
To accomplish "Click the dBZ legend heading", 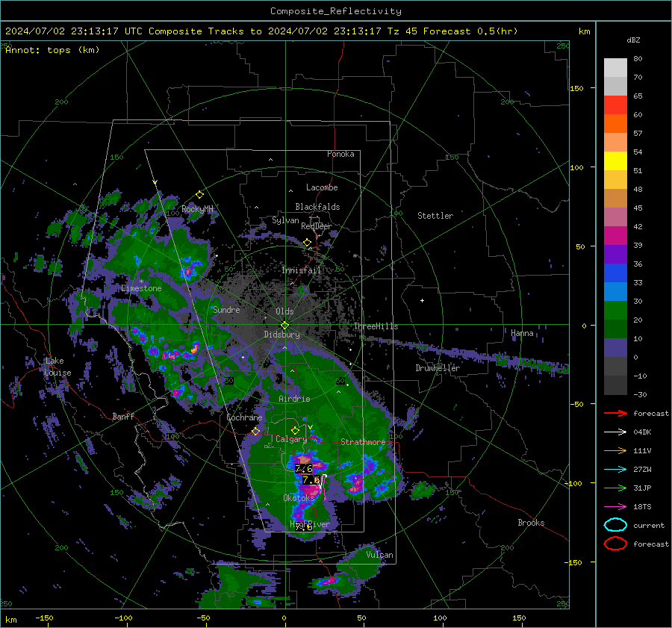I will 633,40.
